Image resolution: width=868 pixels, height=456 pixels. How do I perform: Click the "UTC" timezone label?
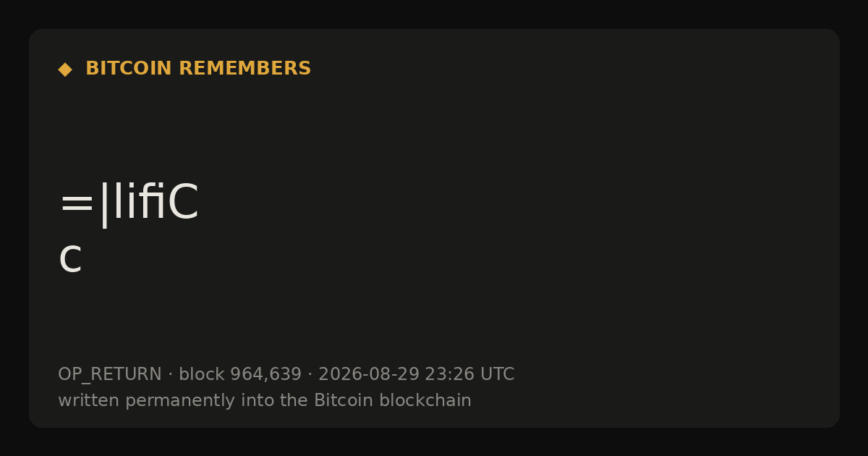pos(497,375)
